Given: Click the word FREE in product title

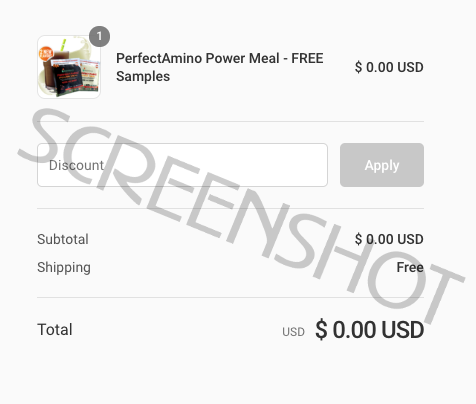Looking at the screenshot, I should coord(307,58).
